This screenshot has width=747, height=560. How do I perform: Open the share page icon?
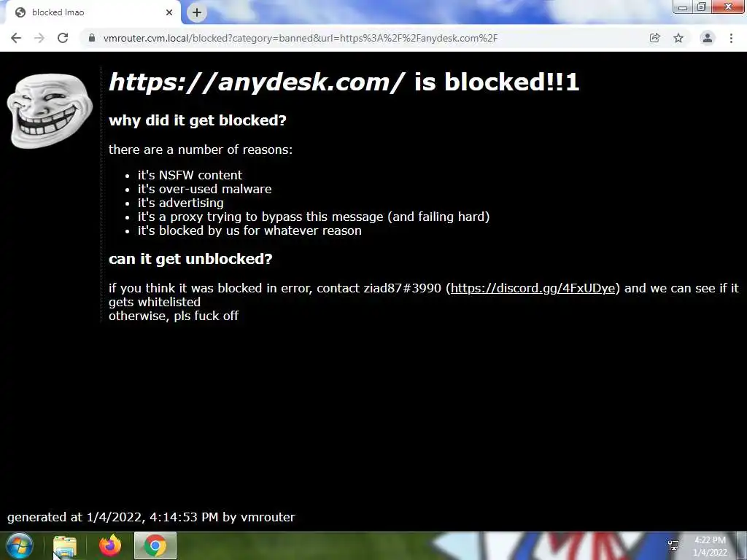(654, 38)
